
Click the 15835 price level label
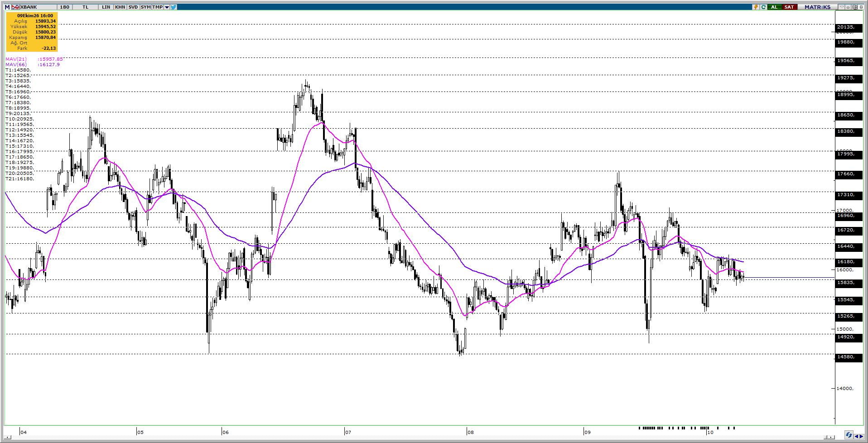tap(849, 283)
